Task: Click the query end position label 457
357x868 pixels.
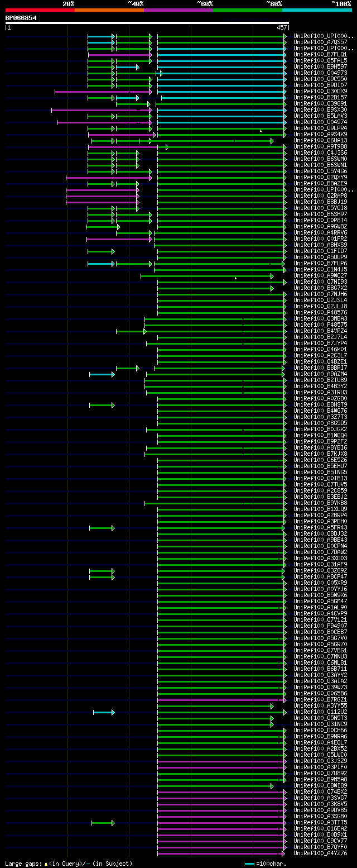Action: point(282,27)
